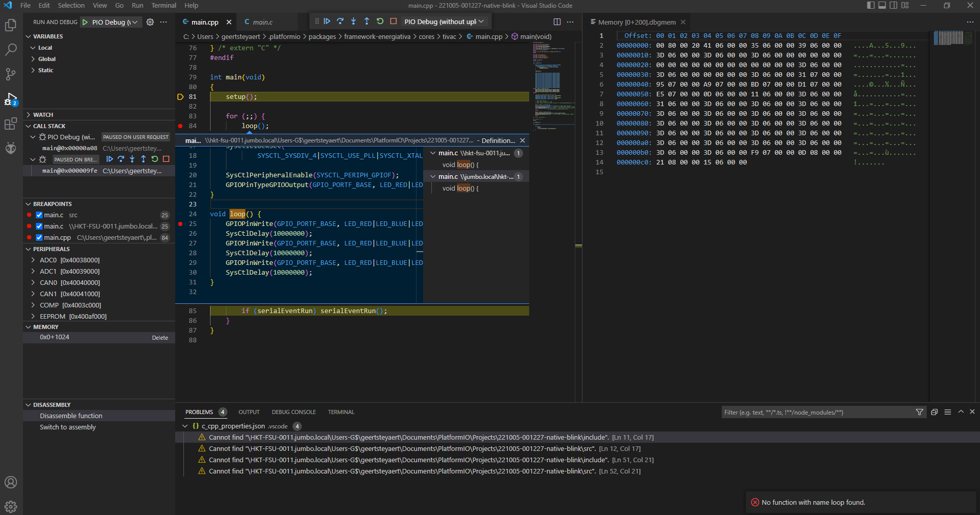Collapse c_cpp_properties.json problems group
Screen dimensions: 980x515
[185, 426]
